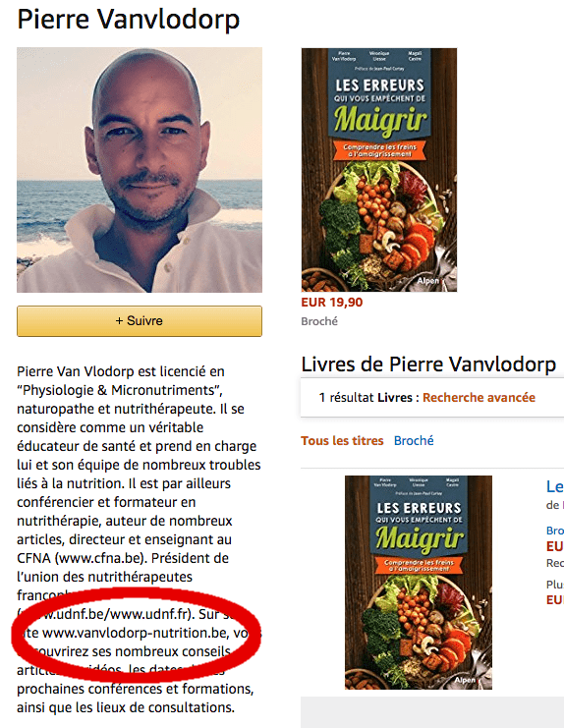Image resolution: width=564 pixels, height=728 pixels.
Task: Open the top Maigrir book cover
Action: click(x=379, y=170)
